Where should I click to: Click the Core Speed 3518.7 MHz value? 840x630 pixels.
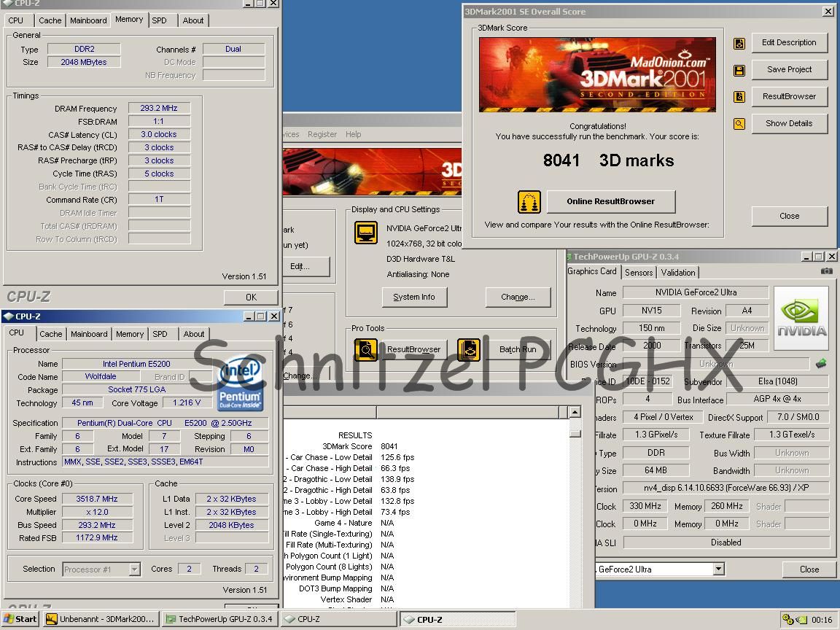97,499
